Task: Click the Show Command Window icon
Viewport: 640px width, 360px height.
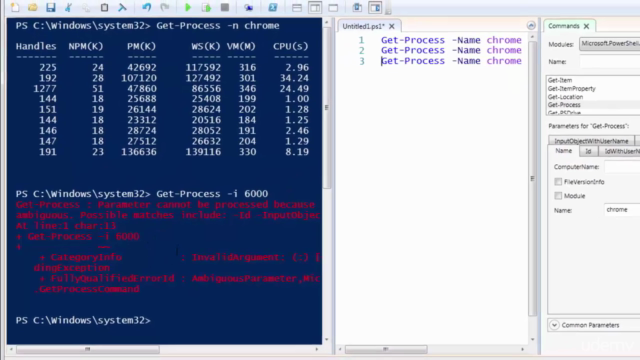Action: [x=357, y=7]
